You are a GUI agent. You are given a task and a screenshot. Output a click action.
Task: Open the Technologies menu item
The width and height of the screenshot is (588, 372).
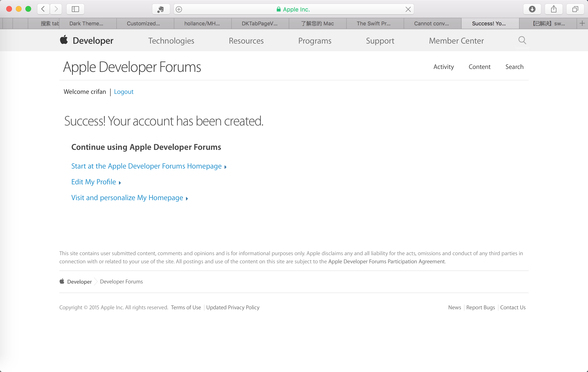[171, 41]
